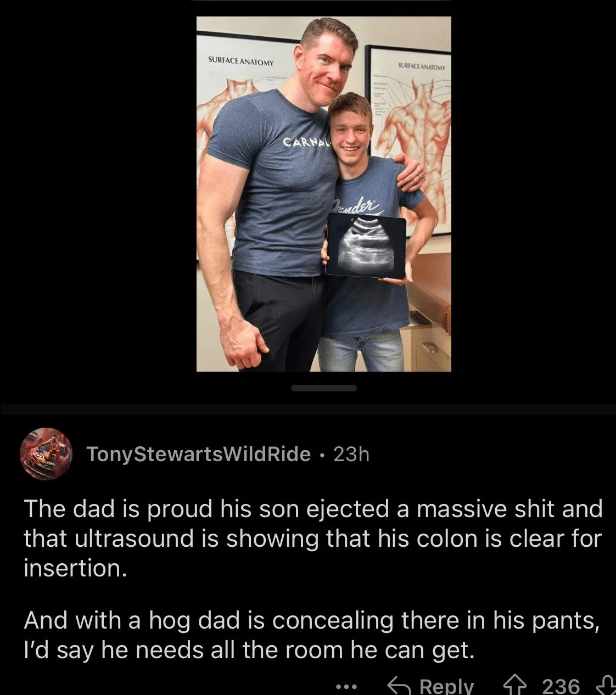Select the comment's second paragraph text
Viewport: 616px width, 695px height.
coord(310,635)
